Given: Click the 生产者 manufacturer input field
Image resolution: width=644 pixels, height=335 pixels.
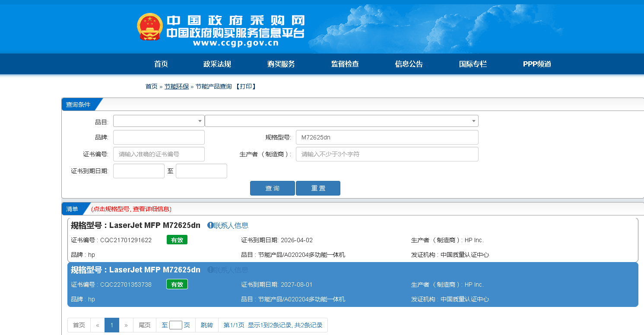Looking at the screenshot, I should point(387,154).
